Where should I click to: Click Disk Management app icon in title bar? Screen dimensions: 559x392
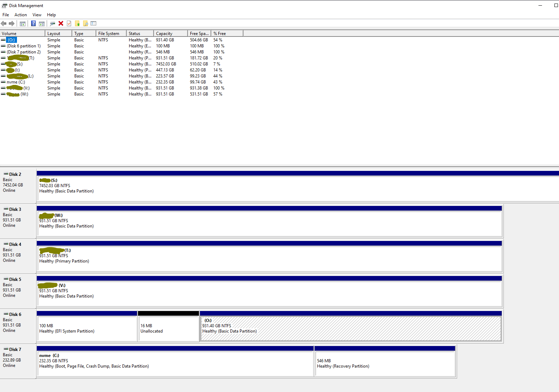[5, 6]
